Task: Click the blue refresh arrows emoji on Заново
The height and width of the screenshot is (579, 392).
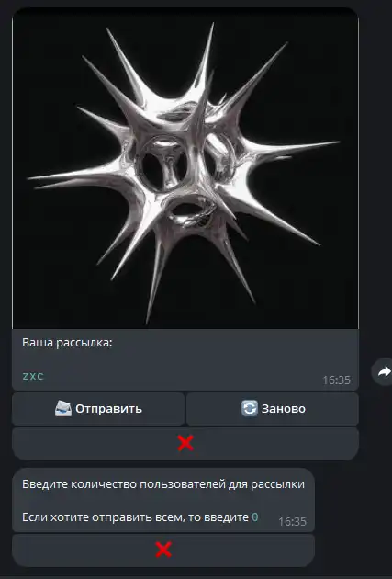Action: point(250,408)
